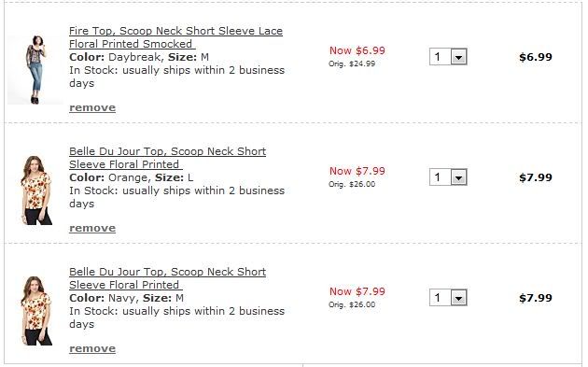588x367 pixels.
Task: Select the quantity value field for Fire Top
Action: tap(441, 57)
